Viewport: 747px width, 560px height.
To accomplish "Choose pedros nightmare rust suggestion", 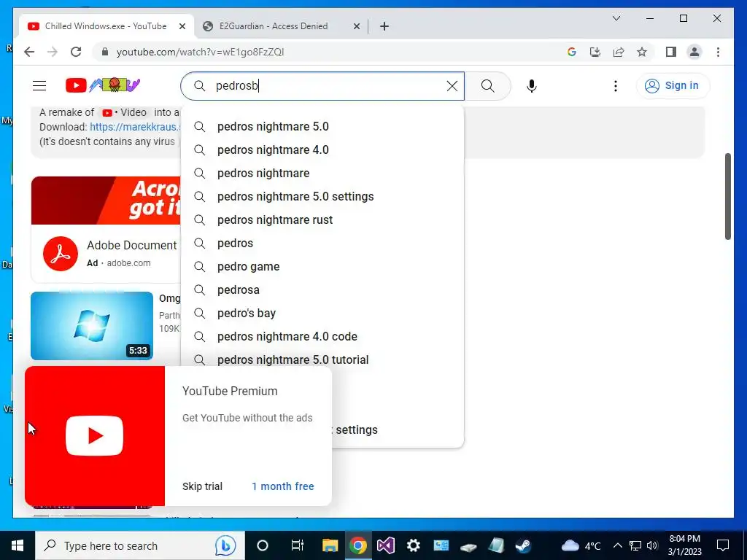I will 322,220.
